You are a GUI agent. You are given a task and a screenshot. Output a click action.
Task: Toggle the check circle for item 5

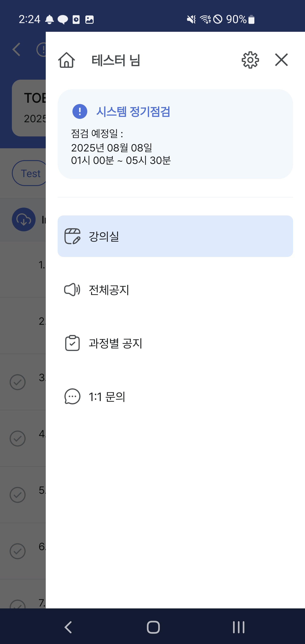[18, 495]
